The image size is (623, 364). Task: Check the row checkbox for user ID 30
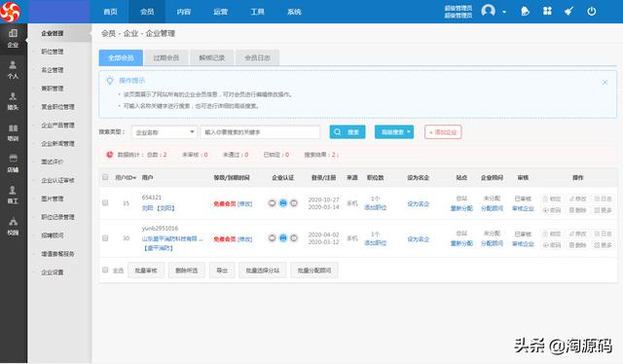105,238
